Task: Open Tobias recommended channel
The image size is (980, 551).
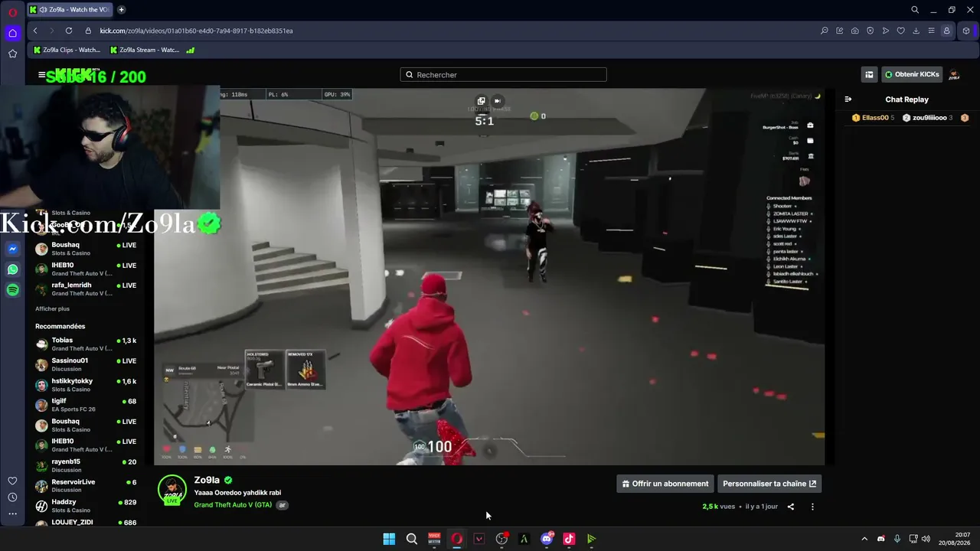Action: (x=86, y=344)
